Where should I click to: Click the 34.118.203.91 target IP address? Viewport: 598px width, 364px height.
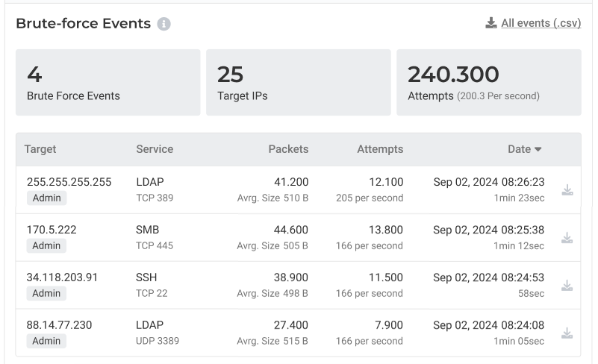tap(63, 277)
